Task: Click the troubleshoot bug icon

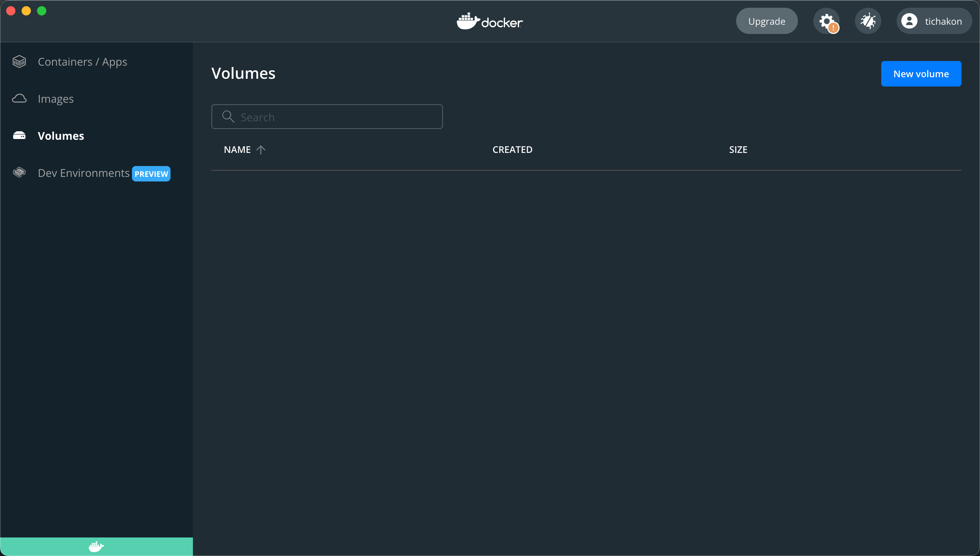Action: click(868, 21)
